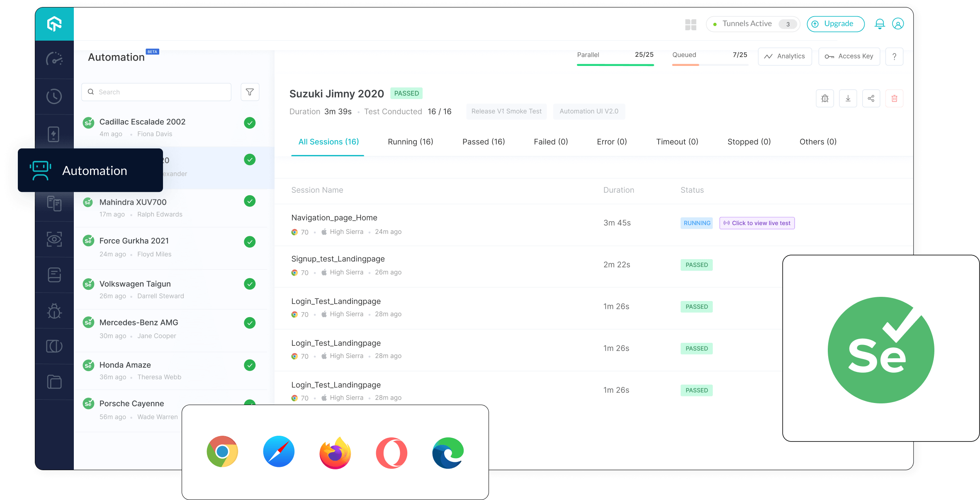Click the user profile icon
This screenshot has height=500, width=980.
(x=898, y=24)
